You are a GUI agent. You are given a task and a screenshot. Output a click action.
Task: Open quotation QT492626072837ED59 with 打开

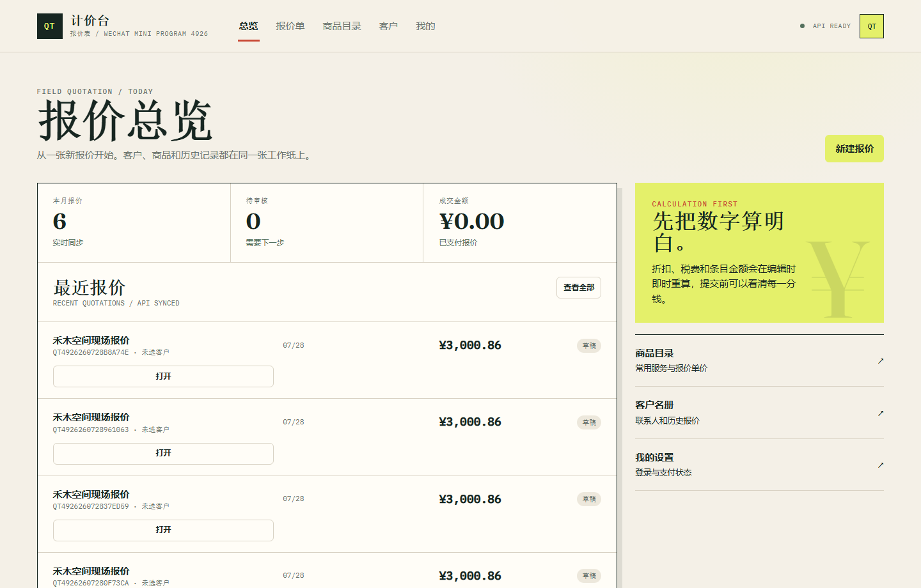coord(163,530)
